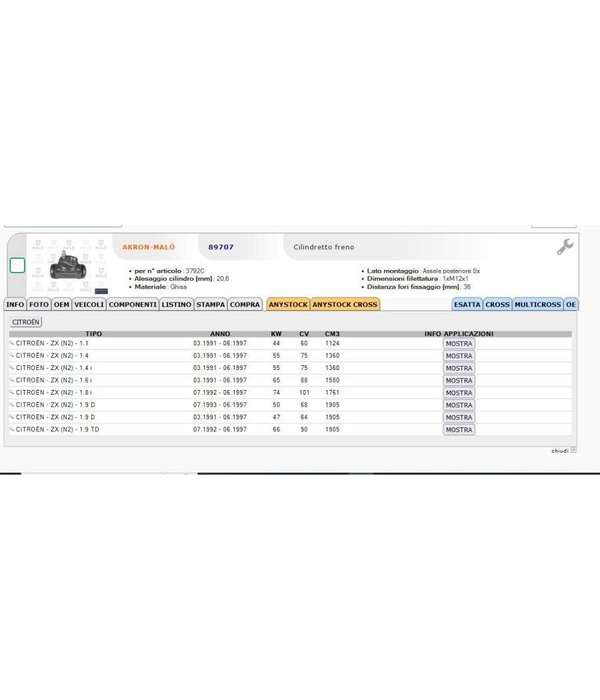Click 'Alesaggio cilindro [mm]: 20,6' detail
Viewport: 600px width, 700px height.
coord(182,279)
